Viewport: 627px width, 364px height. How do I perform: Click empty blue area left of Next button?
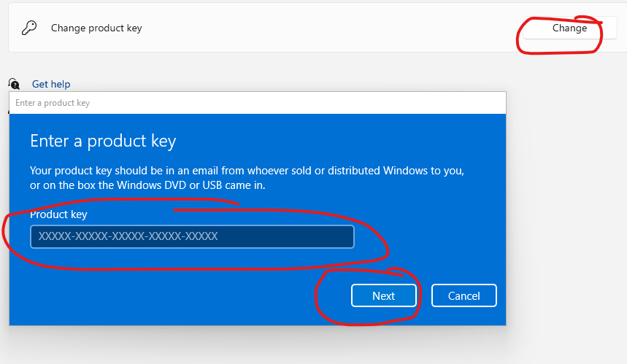click(x=182, y=295)
